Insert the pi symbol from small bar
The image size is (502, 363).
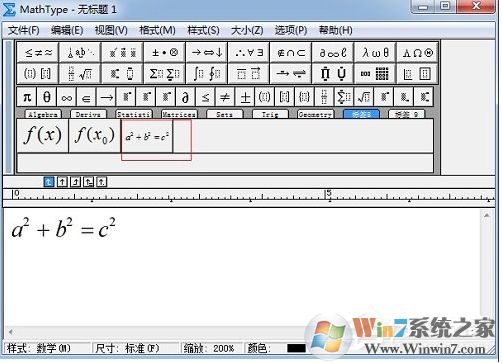[x=27, y=97]
